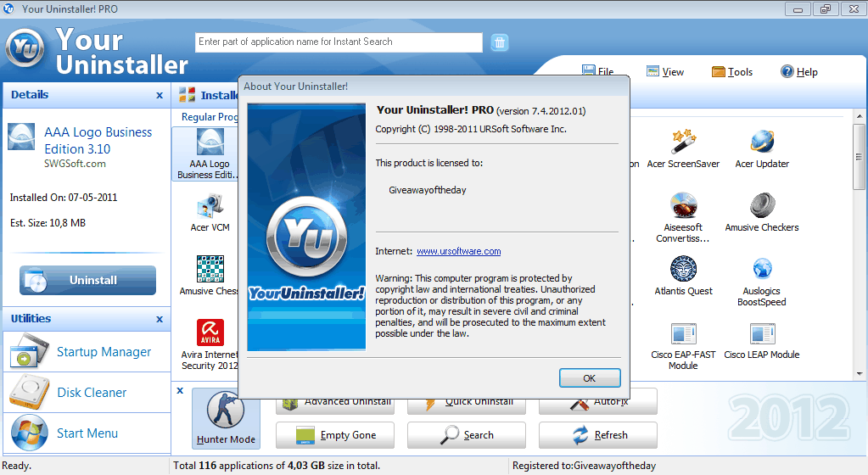The height and width of the screenshot is (475, 868).
Task: Select the Amusive Checkers program icon
Action: pyautogui.click(x=762, y=205)
